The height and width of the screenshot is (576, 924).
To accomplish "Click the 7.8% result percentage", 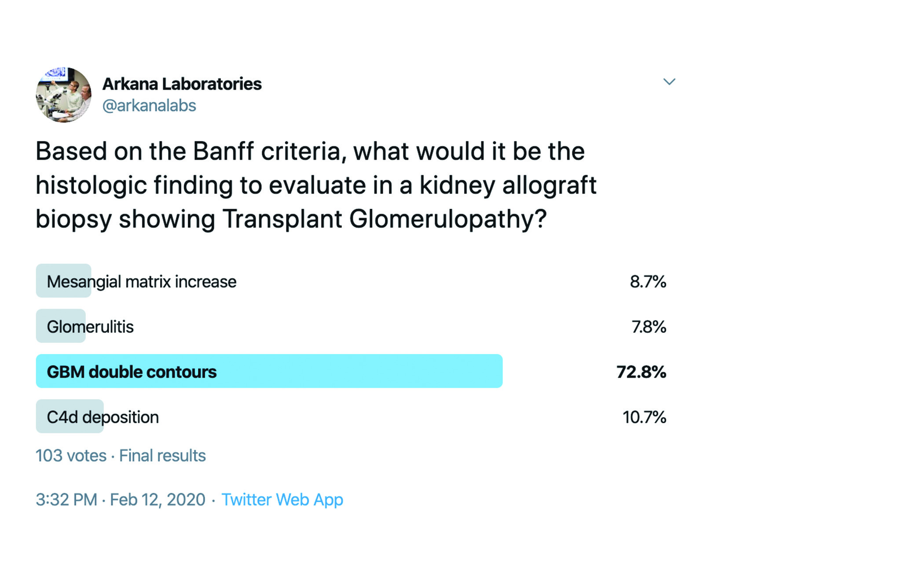I will (x=649, y=327).
